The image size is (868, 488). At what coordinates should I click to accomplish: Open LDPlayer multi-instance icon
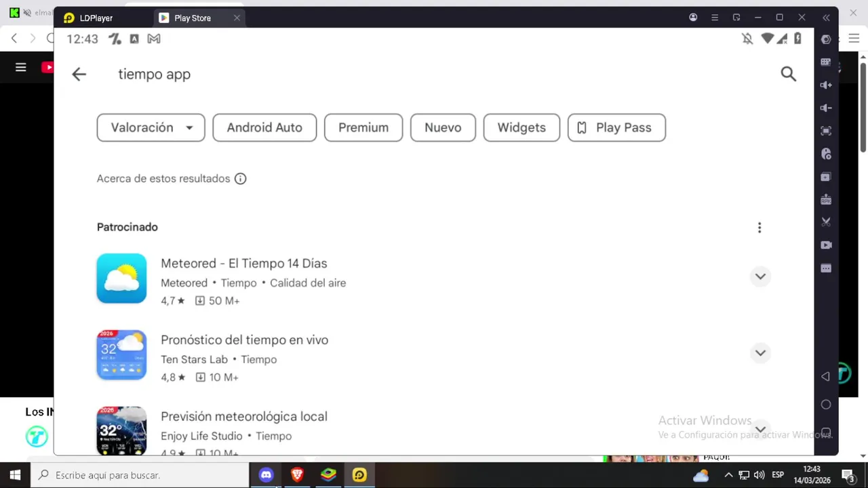[x=826, y=177]
